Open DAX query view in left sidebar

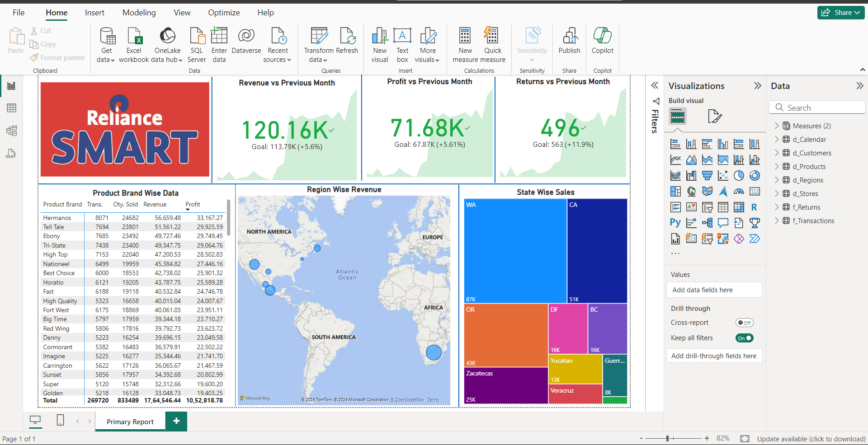pos(11,154)
